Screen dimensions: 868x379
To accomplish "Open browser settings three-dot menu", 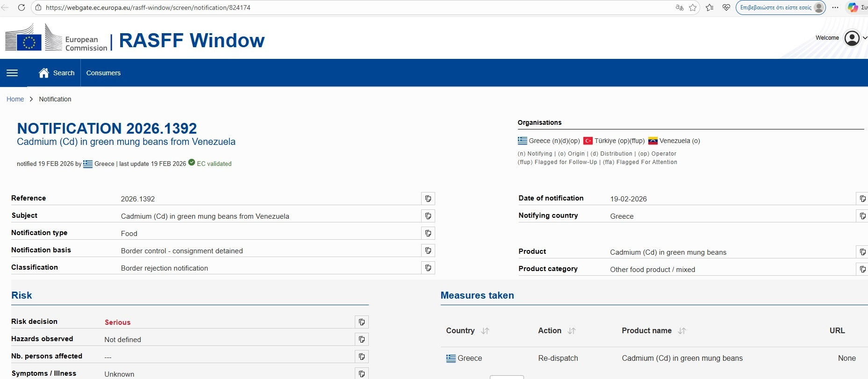I will 835,7.
